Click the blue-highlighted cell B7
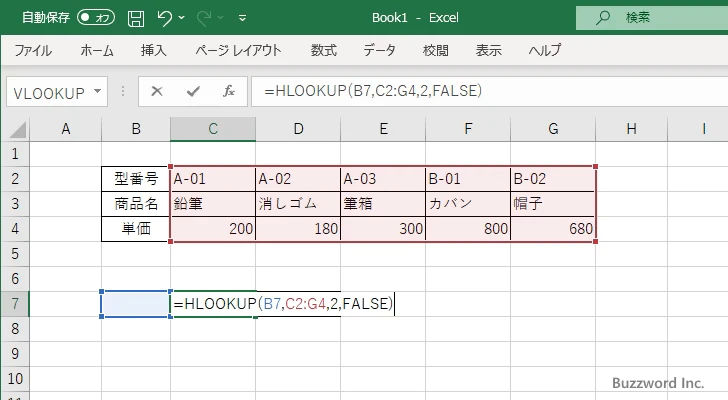728x400 pixels. point(136,304)
